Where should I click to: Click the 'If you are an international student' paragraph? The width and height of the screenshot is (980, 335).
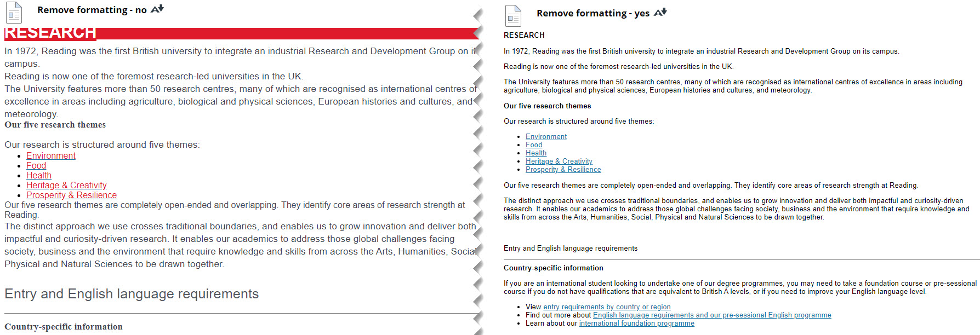[x=740, y=287]
